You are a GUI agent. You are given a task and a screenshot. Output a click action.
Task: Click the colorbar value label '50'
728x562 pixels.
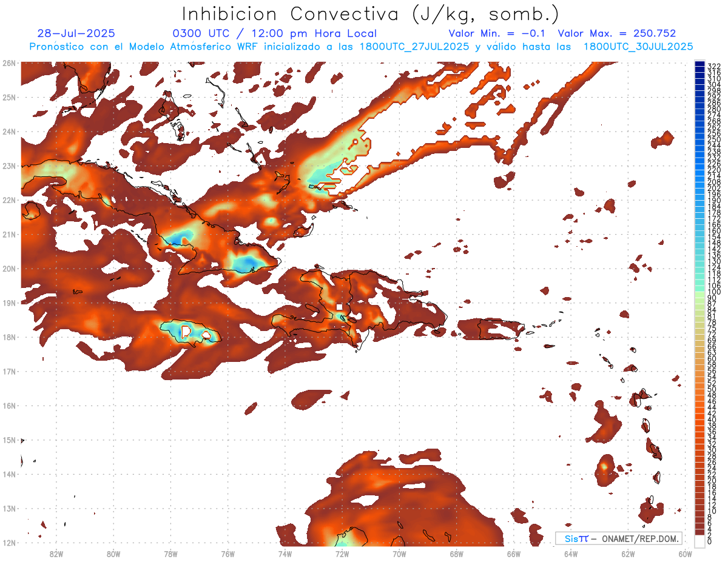tap(712, 389)
